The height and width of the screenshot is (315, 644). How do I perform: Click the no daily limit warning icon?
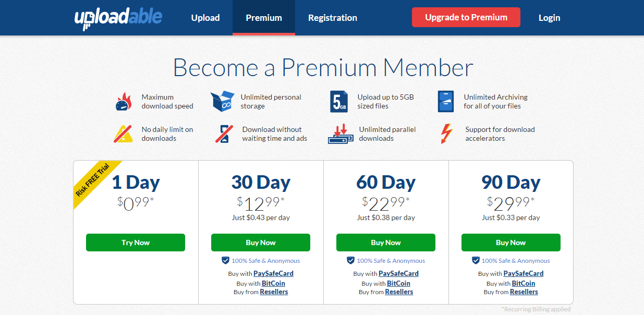tap(124, 134)
